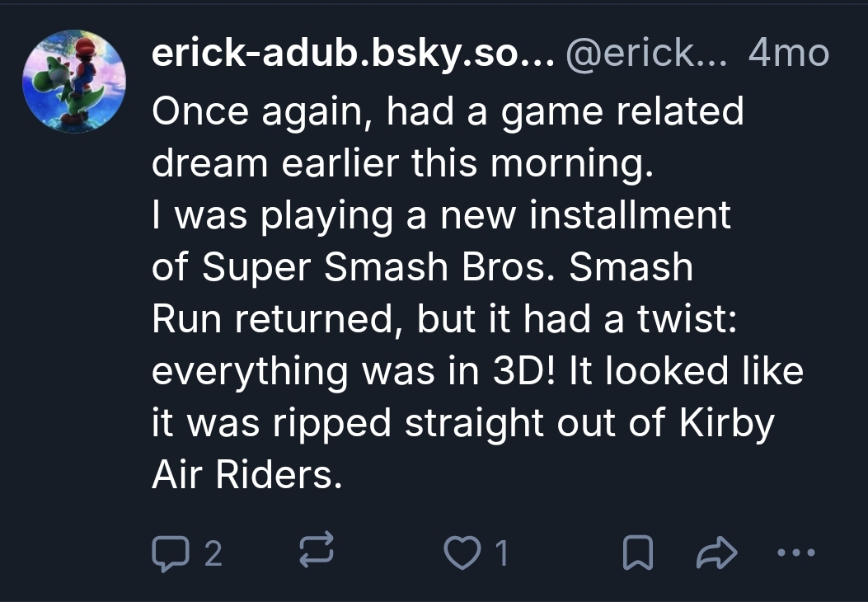868x602 pixels.
Task: Reply to erick-adub's post via speech bubble
Action: [x=169, y=553]
